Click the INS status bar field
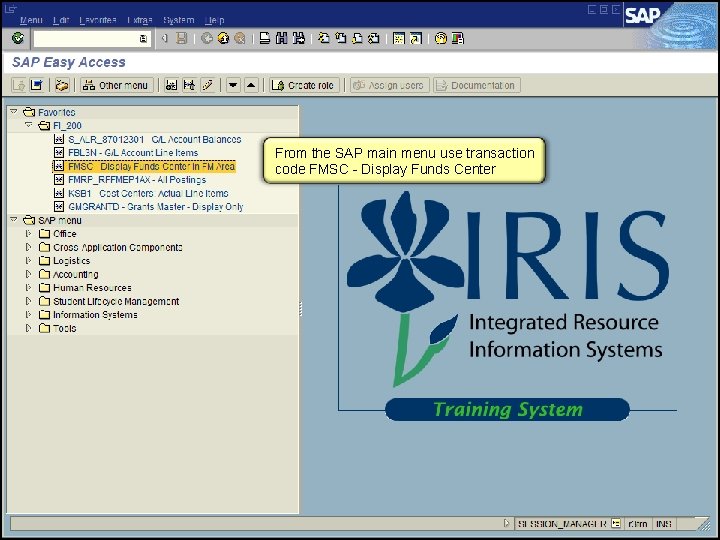 (664, 523)
